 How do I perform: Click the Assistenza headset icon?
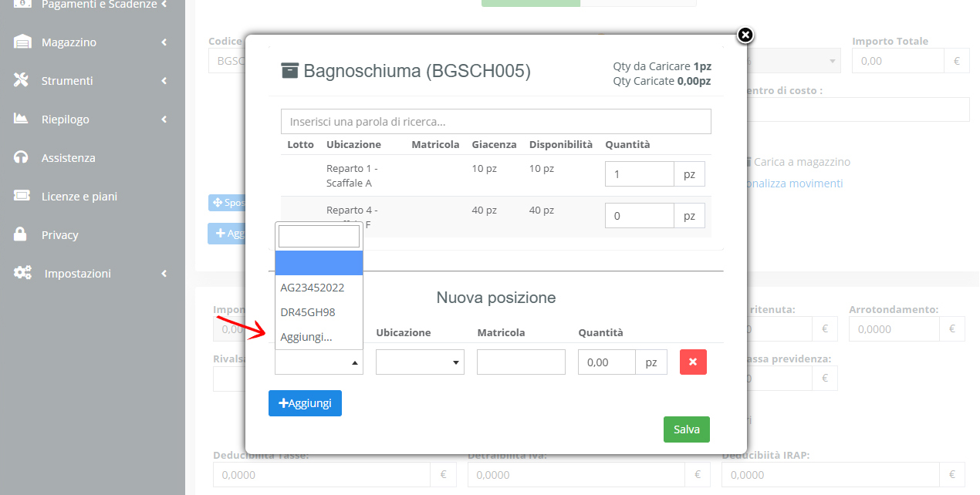(22, 158)
